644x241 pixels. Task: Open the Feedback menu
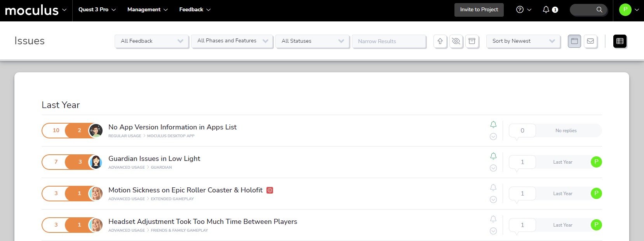(195, 10)
